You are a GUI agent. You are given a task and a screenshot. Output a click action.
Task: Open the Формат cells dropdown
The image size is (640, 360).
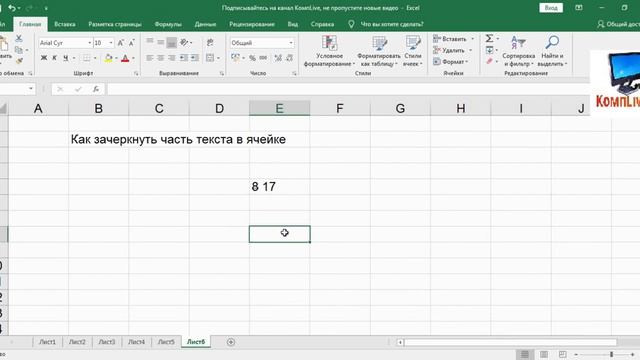tap(450, 62)
